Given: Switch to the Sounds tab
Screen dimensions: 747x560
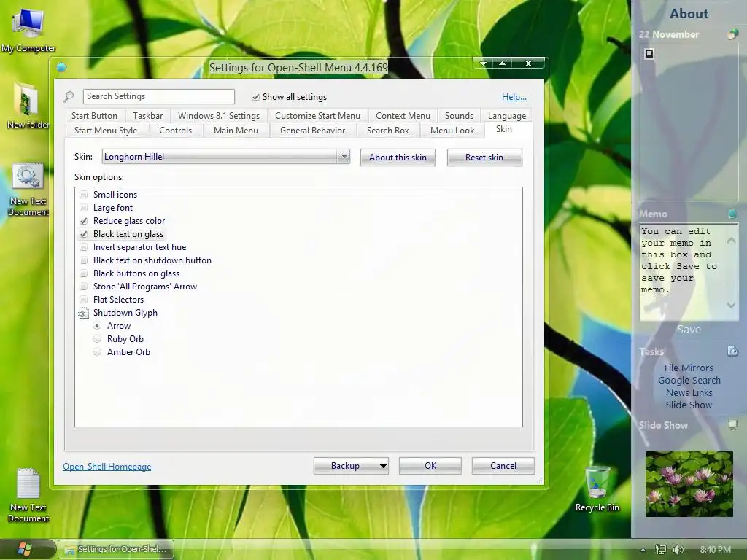Looking at the screenshot, I should coord(460,116).
